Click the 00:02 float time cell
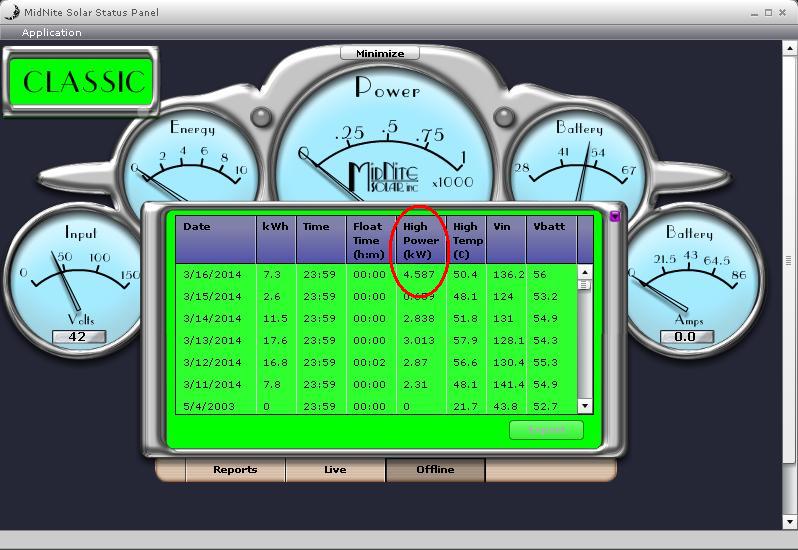Viewport: 798px width, 550px height. coord(369,363)
